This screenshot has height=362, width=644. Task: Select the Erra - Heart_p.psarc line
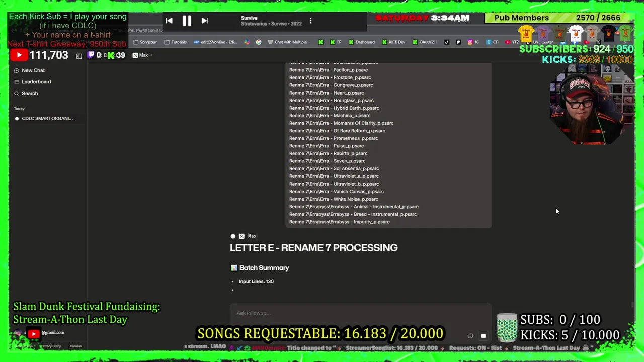[x=327, y=93]
